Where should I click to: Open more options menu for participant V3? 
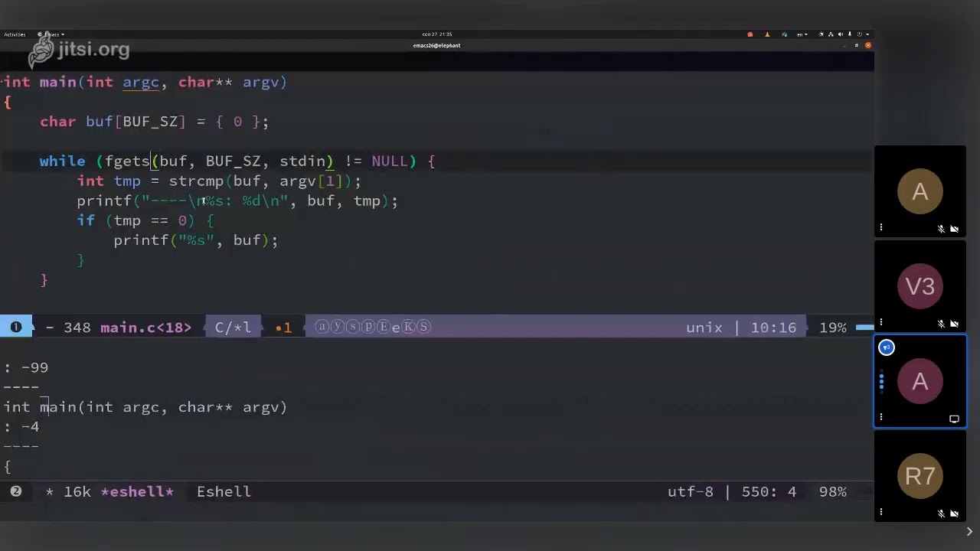[881, 322]
